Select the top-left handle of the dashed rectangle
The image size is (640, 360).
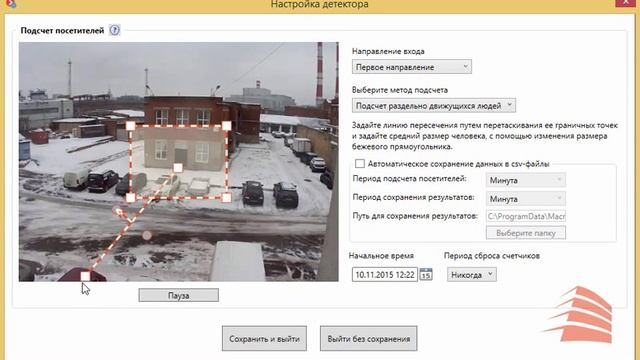pyautogui.click(x=131, y=126)
